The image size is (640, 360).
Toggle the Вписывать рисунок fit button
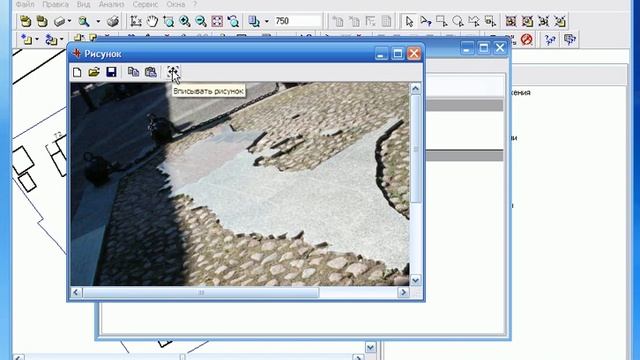[173, 72]
